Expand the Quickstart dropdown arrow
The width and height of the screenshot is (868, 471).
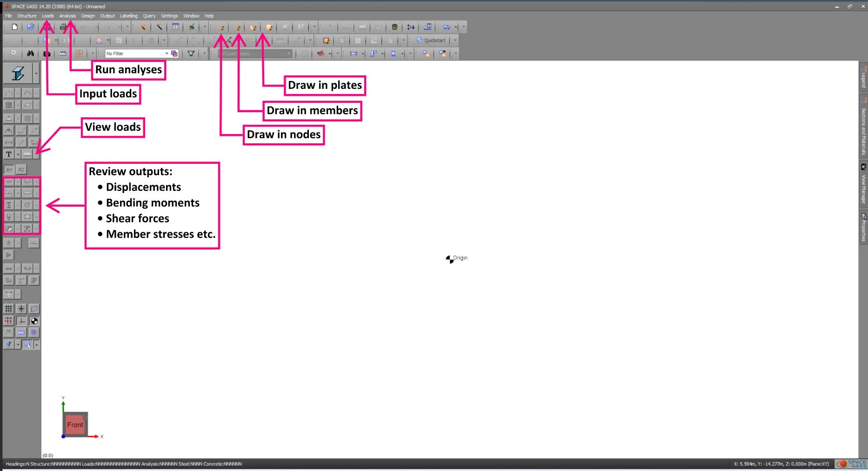point(455,40)
